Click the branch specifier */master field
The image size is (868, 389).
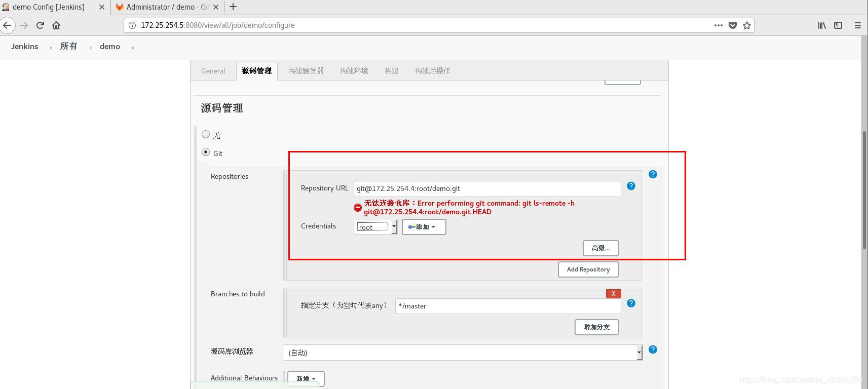508,306
